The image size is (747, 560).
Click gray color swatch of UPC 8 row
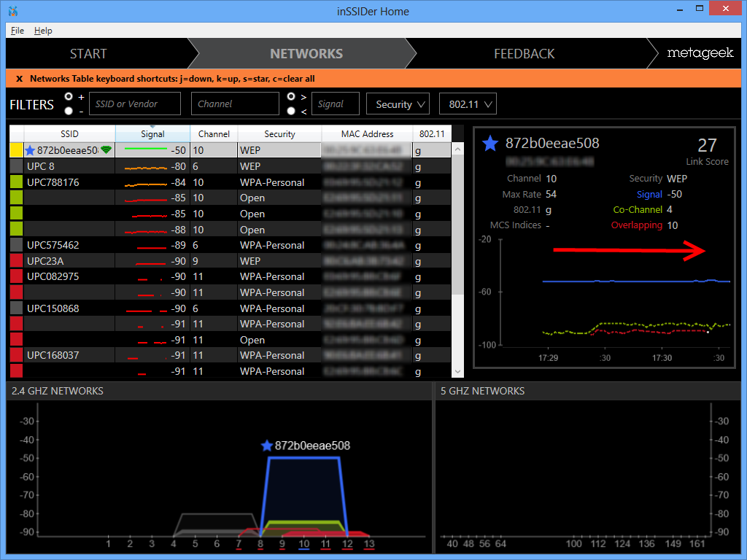click(17, 166)
